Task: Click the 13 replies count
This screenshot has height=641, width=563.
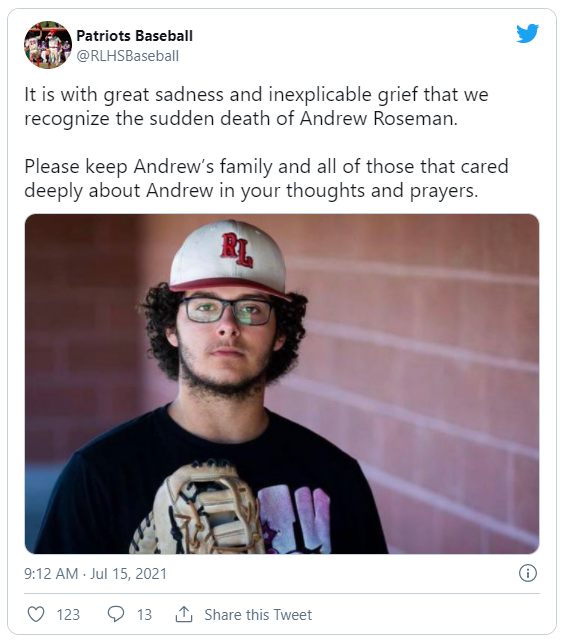Action: click(x=144, y=614)
